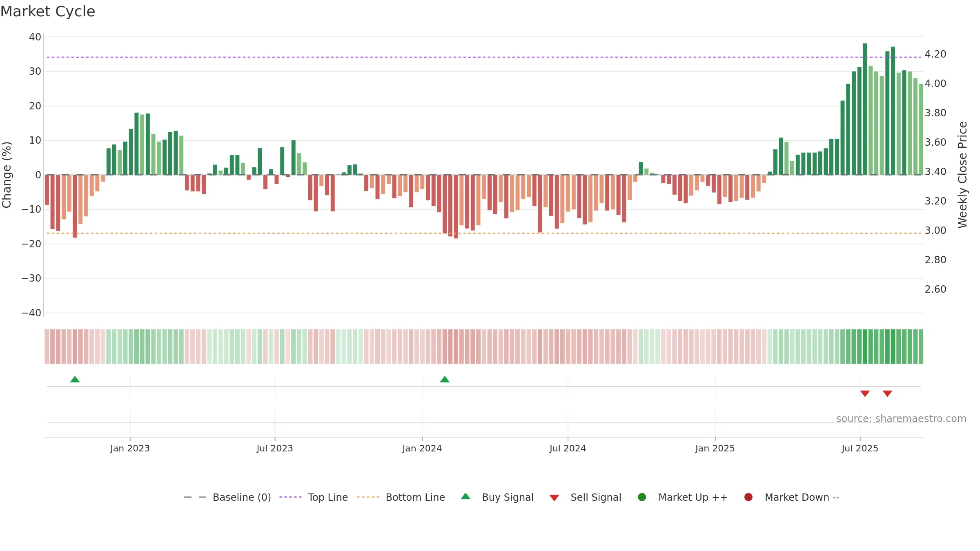
Task: Toggle the Bottom Line legend entry
Action: (x=401, y=497)
